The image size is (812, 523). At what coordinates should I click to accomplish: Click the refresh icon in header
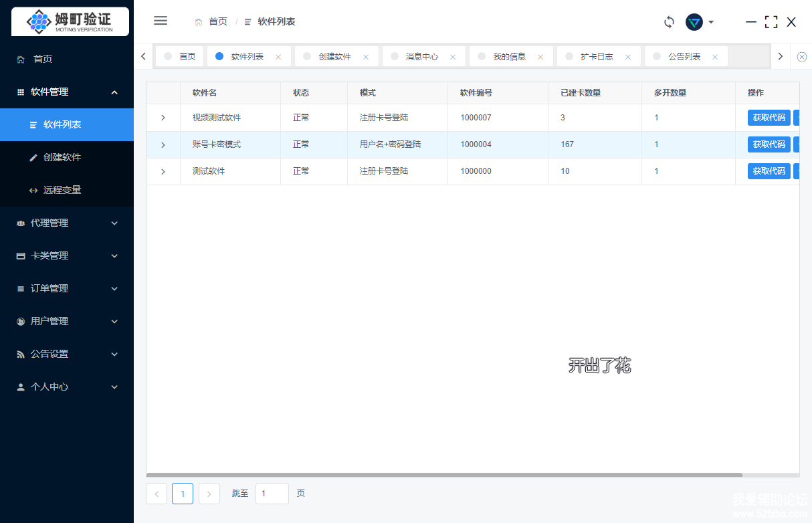click(x=669, y=22)
